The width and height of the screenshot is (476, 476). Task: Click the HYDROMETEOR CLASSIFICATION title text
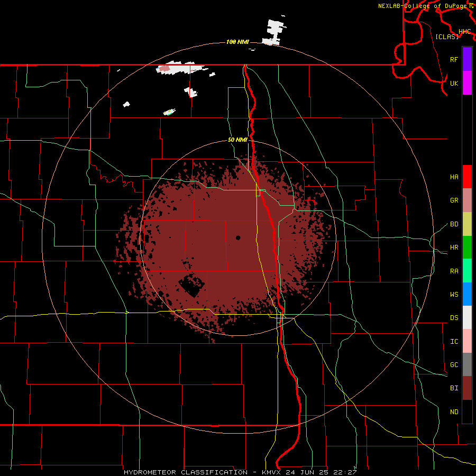[x=186, y=472]
